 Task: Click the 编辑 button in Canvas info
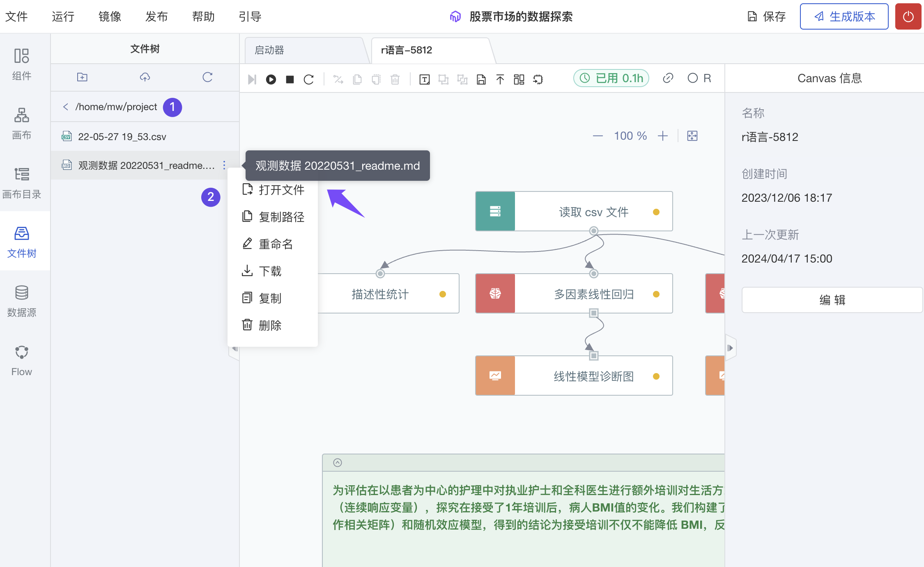(832, 300)
